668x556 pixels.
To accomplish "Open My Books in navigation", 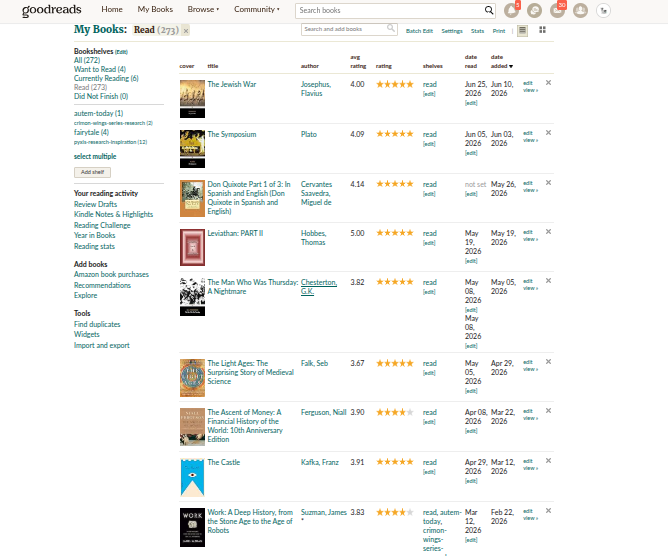I will 155,9.
